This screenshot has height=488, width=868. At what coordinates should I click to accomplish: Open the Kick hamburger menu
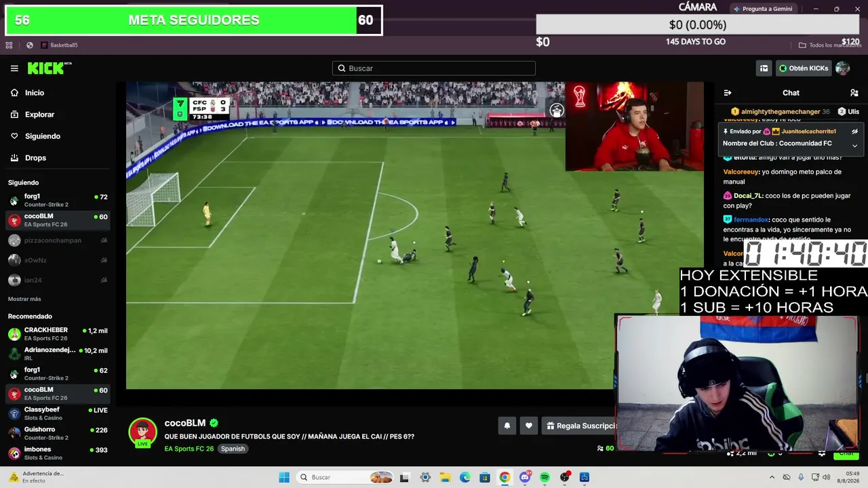coord(14,68)
